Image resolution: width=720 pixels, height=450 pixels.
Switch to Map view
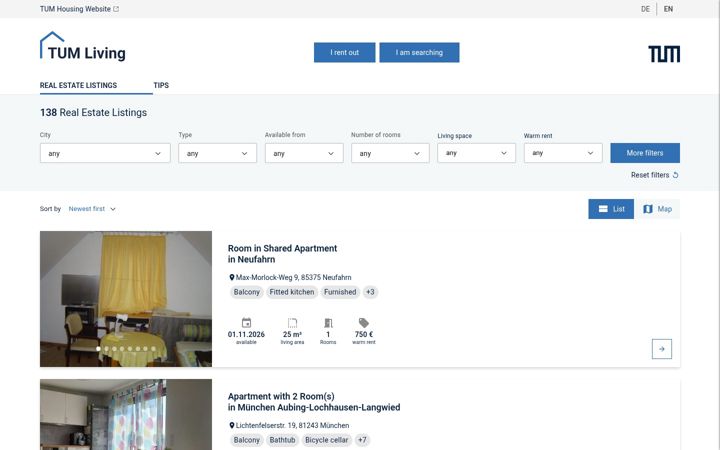[x=658, y=209]
